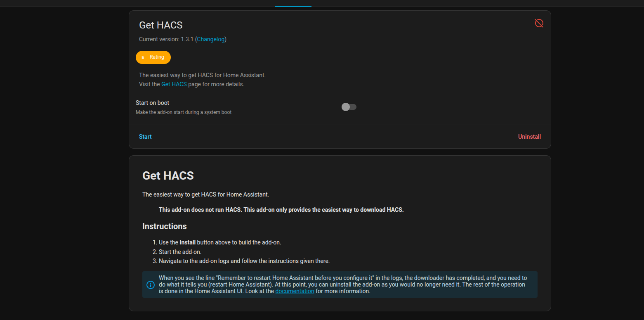Enable the Start on boot toggle

coord(349,107)
